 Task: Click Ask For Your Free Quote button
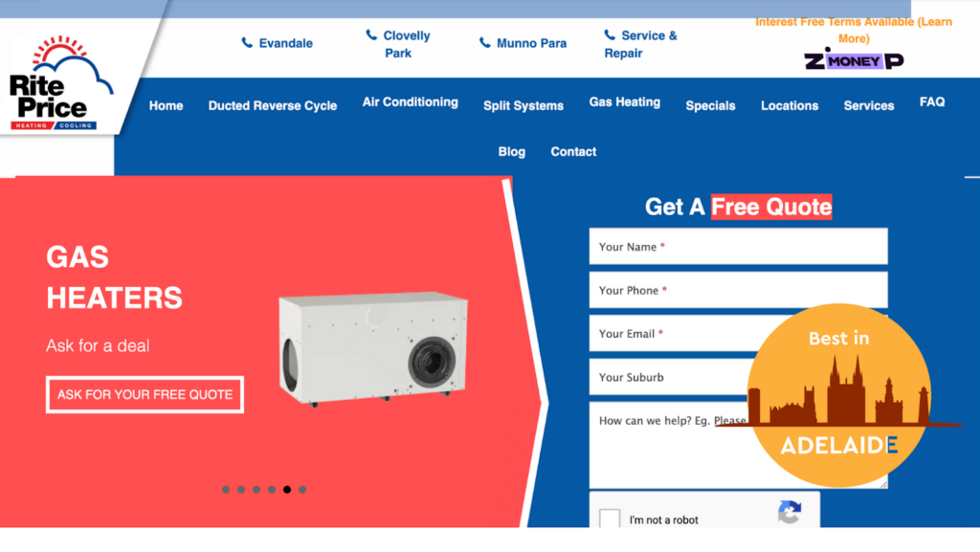[145, 395]
